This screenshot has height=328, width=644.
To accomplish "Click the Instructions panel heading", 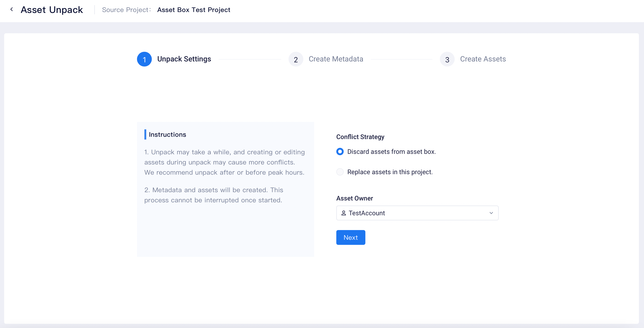I will click(167, 134).
